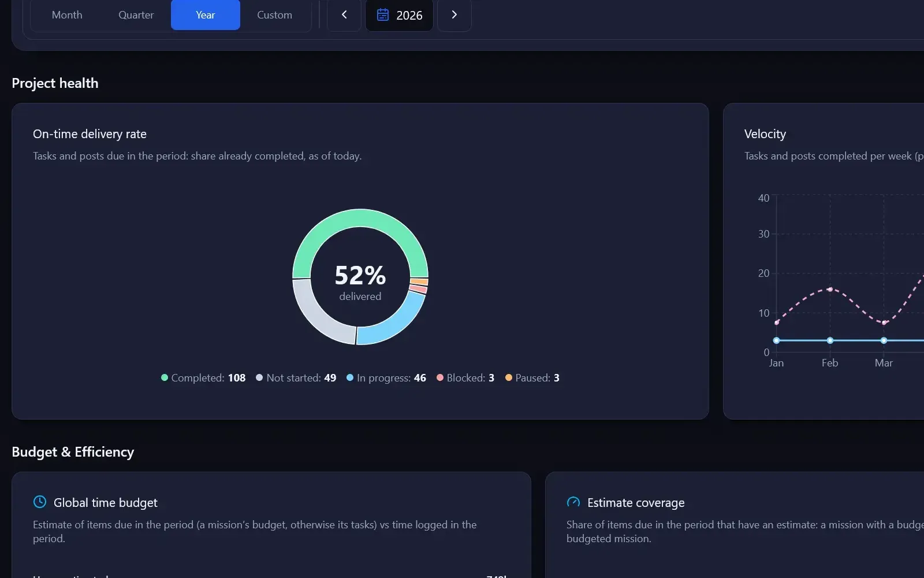Click the Project health section title
Screen dimensions: 924x578
click(55, 83)
